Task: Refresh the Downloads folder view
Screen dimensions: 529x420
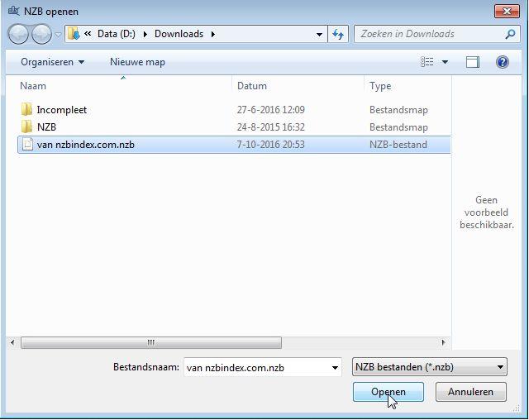Action: [338, 34]
